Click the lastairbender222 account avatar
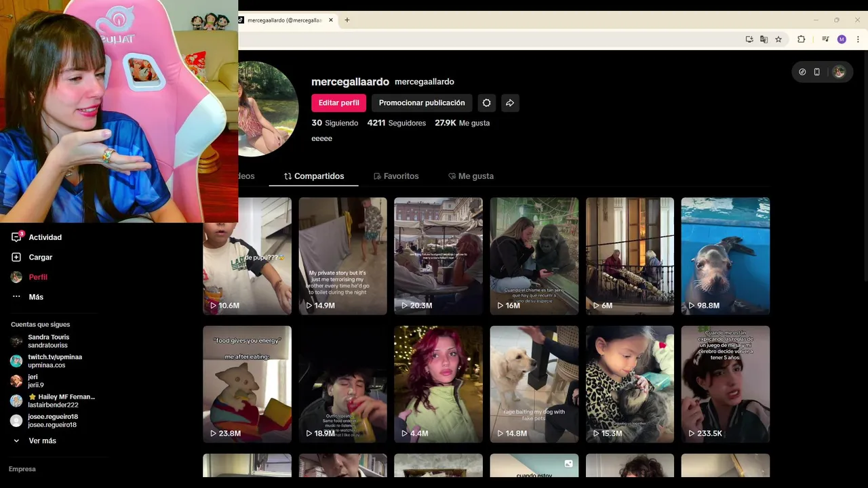The height and width of the screenshot is (488, 868). click(16, 401)
